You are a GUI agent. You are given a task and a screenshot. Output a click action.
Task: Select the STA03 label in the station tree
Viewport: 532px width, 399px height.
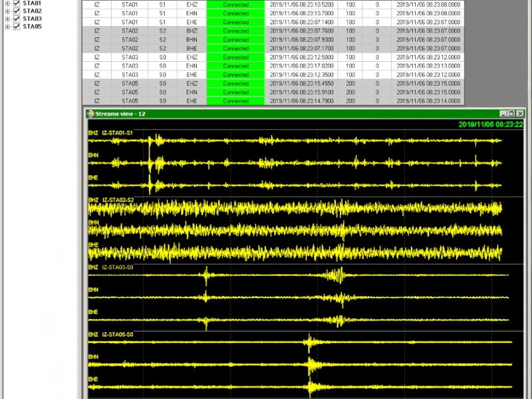point(31,19)
